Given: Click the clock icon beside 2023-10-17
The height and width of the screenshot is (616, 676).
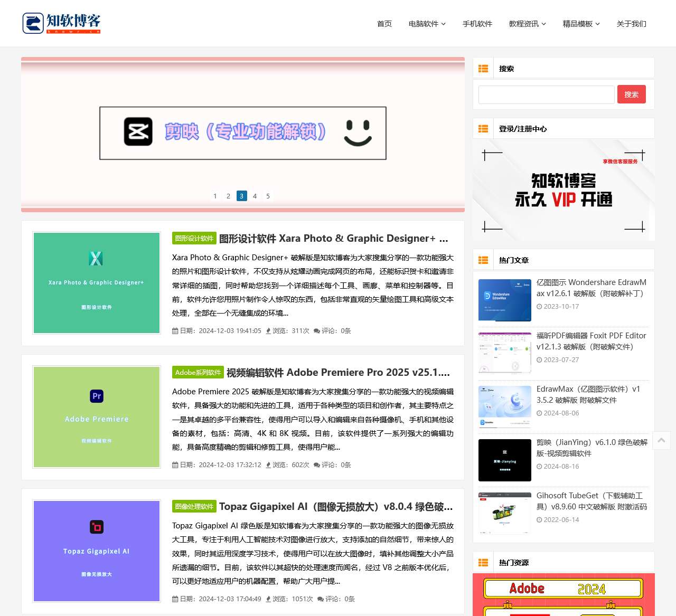Looking at the screenshot, I should (539, 307).
